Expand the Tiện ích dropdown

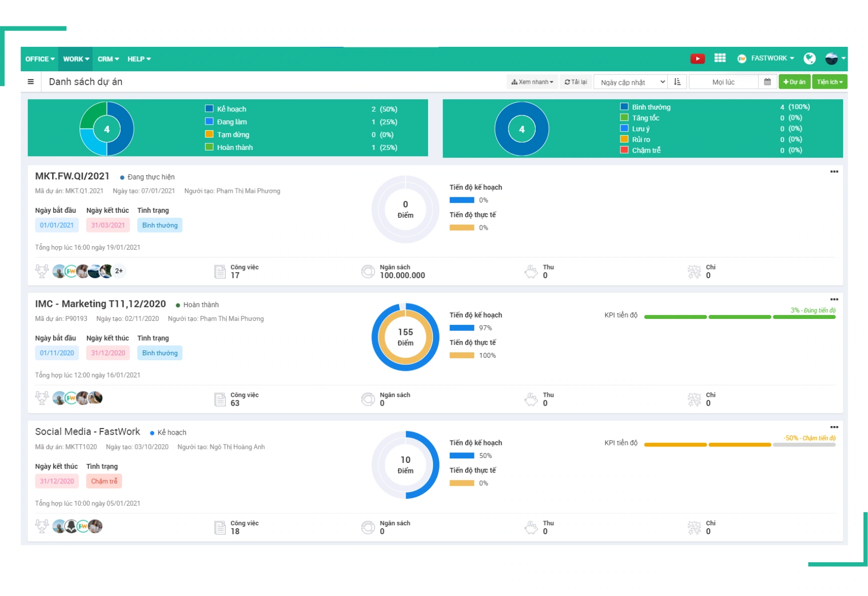(x=829, y=82)
